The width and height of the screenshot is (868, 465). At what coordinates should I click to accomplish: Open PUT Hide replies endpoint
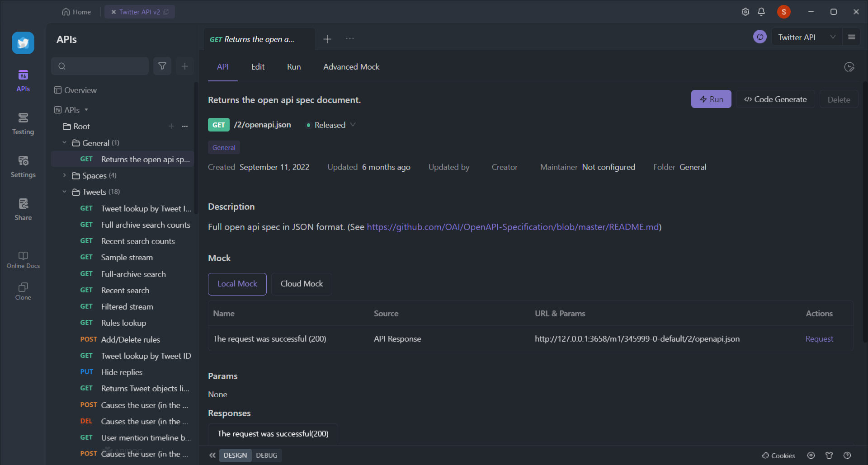click(x=123, y=372)
